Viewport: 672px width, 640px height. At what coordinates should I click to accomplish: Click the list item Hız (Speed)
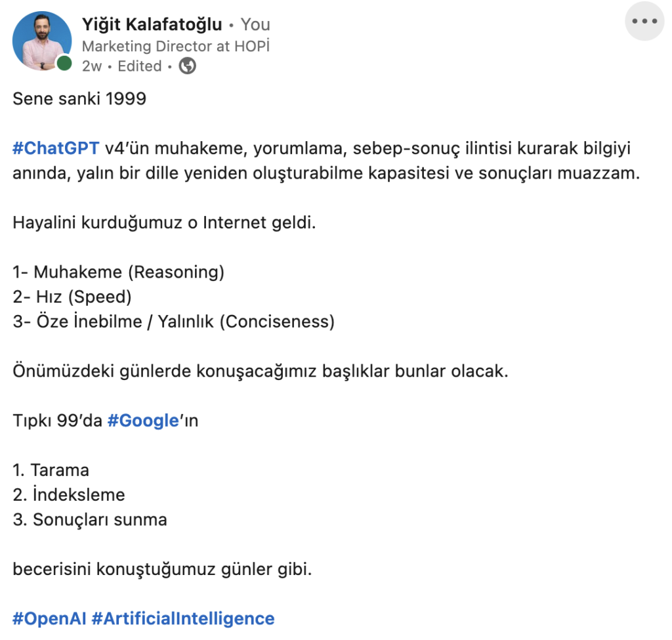pyautogui.click(x=72, y=297)
